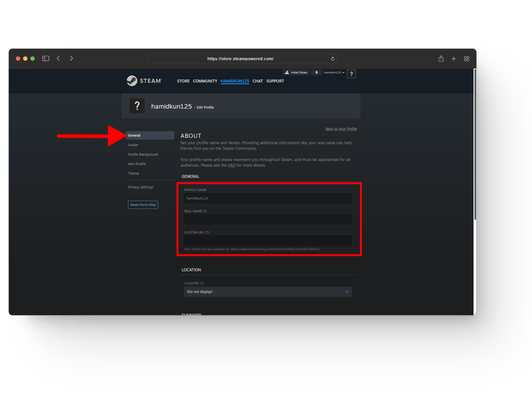Click the page vertical scrollbar
Image resolution: width=532 pixels, height=399 pixels.
[475, 144]
